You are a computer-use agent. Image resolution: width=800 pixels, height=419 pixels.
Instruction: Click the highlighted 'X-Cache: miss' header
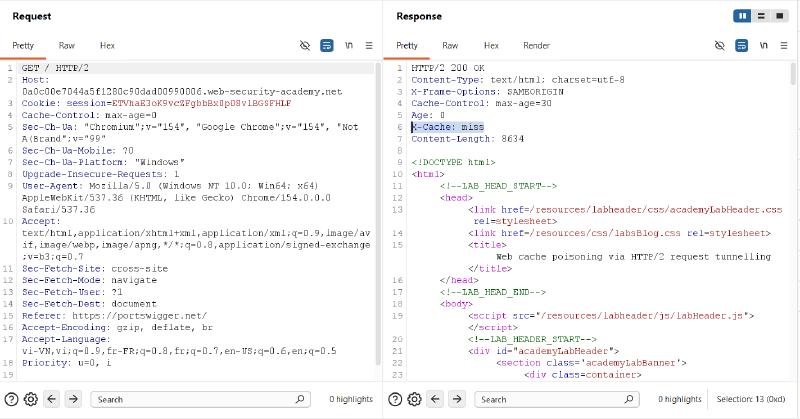(x=447, y=127)
